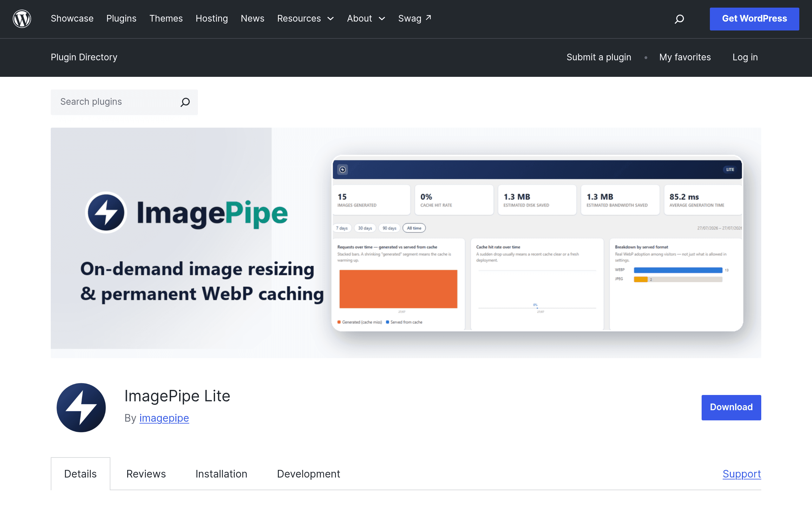Open the Swag external link
The width and height of the screenshot is (812, 508).
click(x=414, y=18)
